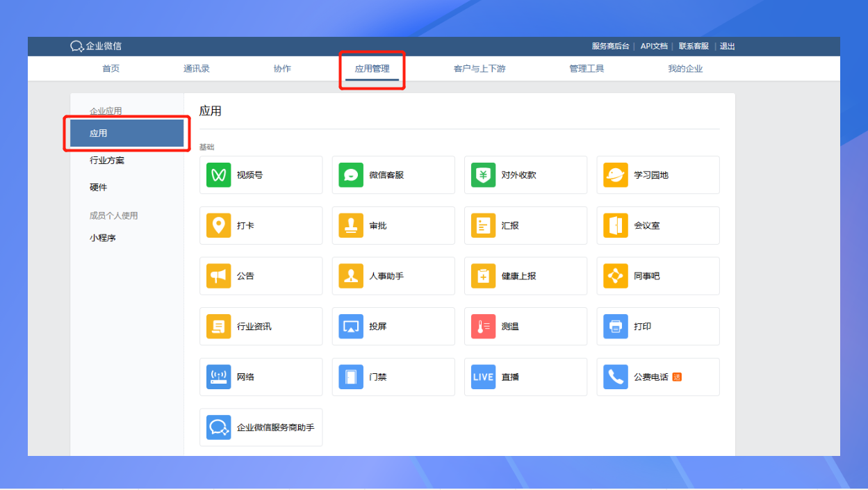Switch to the 管理工具 tab

tap(587, 69)
